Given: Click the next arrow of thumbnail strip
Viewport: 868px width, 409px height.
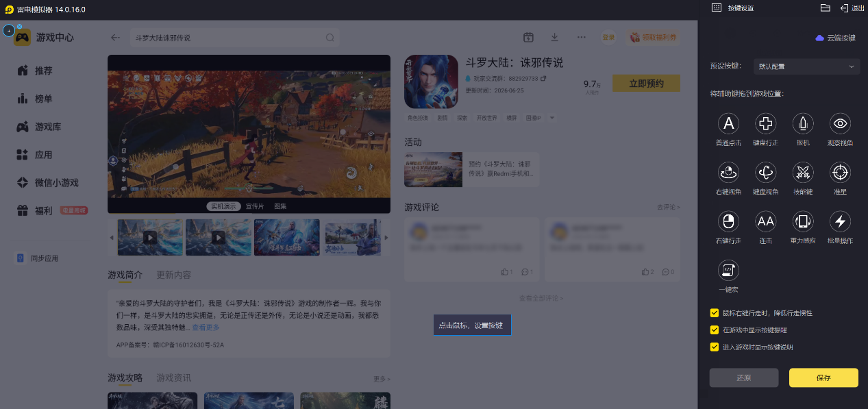Looking at the screenshot, I should click(386, 238).
